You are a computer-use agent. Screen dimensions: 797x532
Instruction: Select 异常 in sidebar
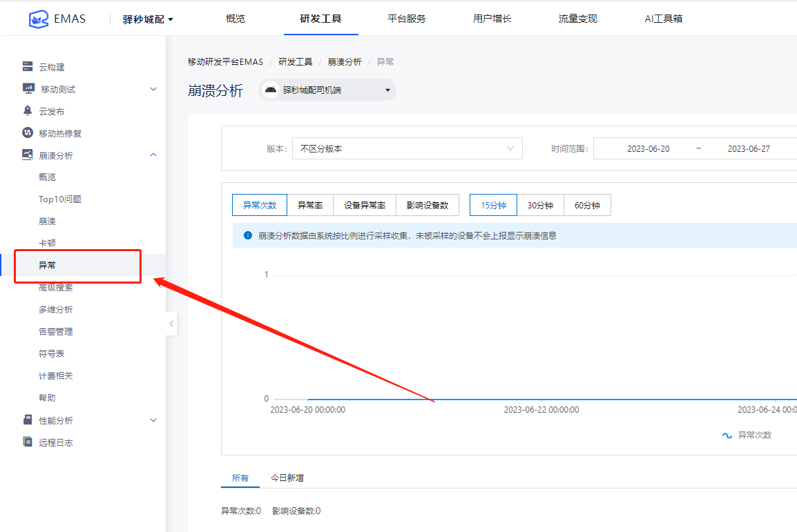point(47,265)
